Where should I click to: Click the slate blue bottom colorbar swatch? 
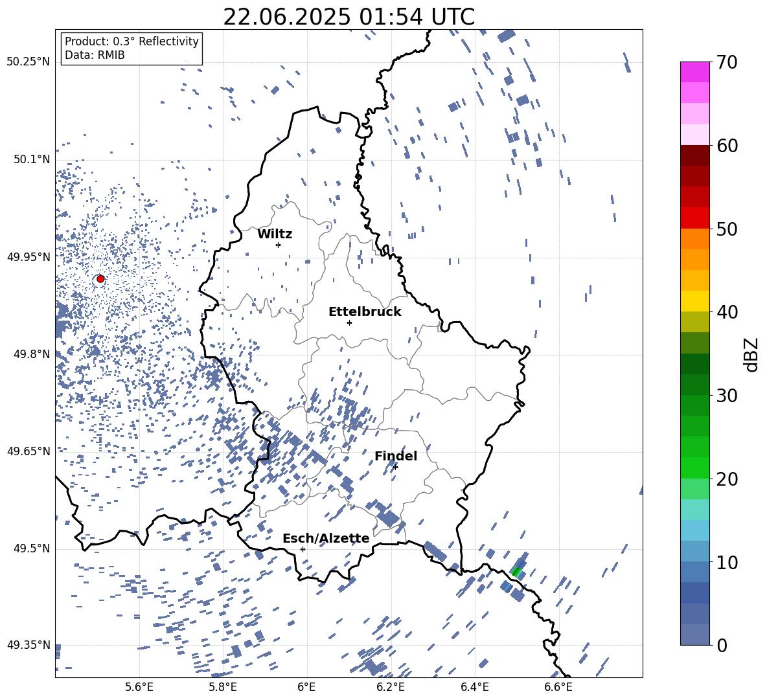pos(694,635)
